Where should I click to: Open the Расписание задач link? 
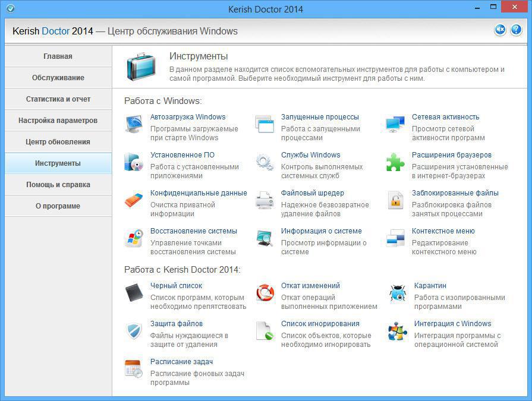[x=181, y=362]
